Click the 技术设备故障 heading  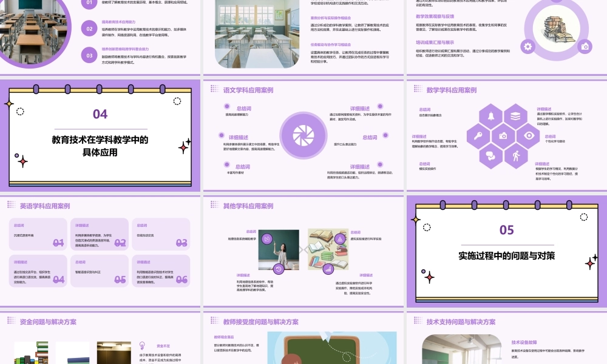(524, 342)
